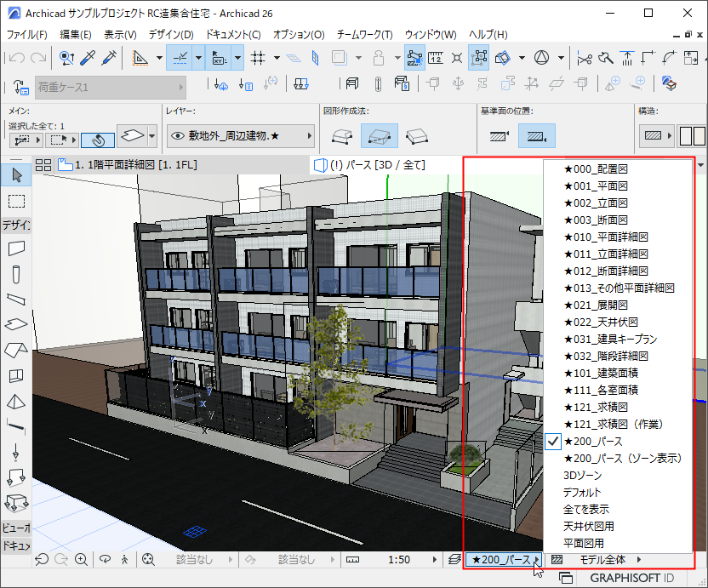
Task: Click the zoom-in magnifier icon
Action: (x=82, y=560)
